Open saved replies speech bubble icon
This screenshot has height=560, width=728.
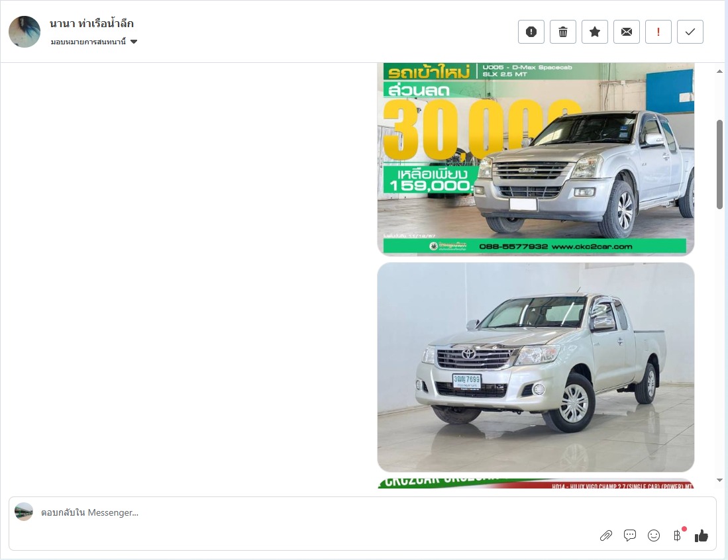629,536
